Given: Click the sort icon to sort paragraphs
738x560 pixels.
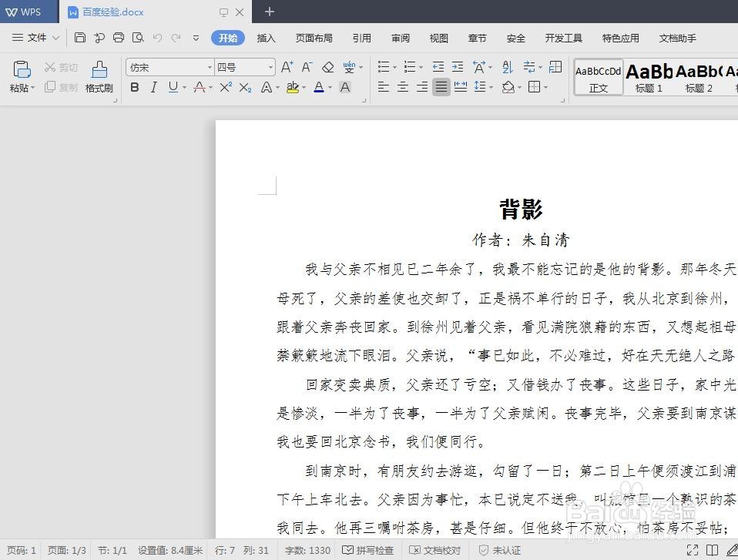Looking at the screenshot, I should (x=508, y=67).
